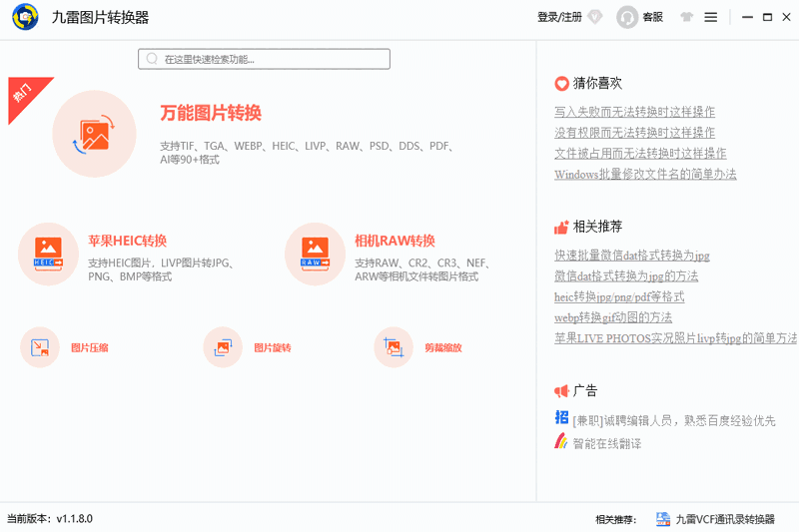Open the hamburger menu icon
Image resolution: width=799 pixels, height=532 pixels.
pyautogui.click(x=711, y=17)
